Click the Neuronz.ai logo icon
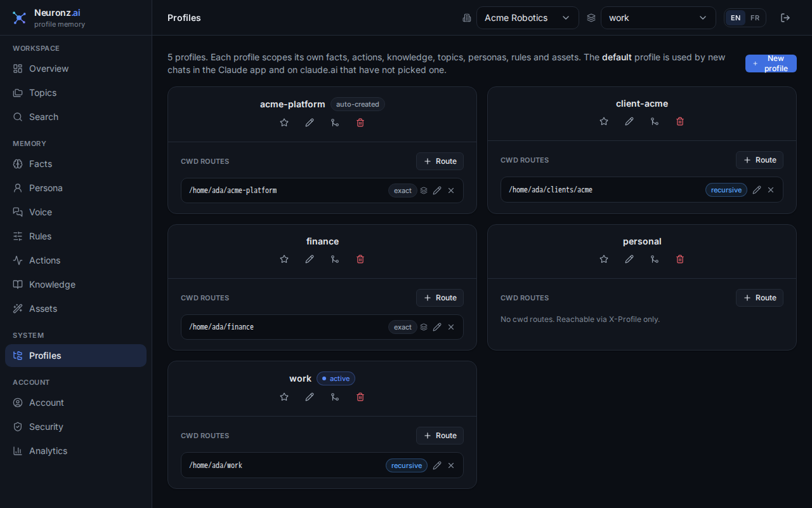The height and width of the screenshot is (508, 812). point(20,18)
